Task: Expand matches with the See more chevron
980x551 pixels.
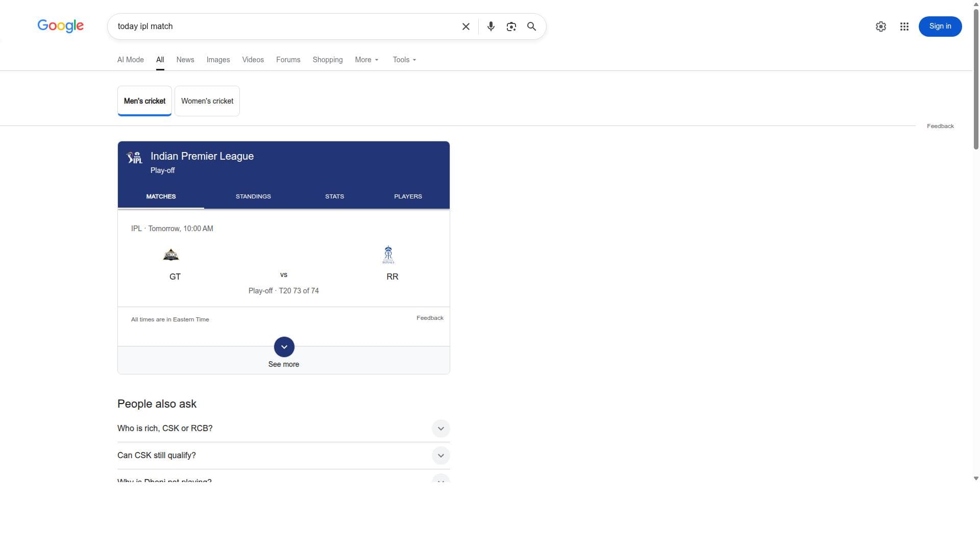Action: (284, 347)
